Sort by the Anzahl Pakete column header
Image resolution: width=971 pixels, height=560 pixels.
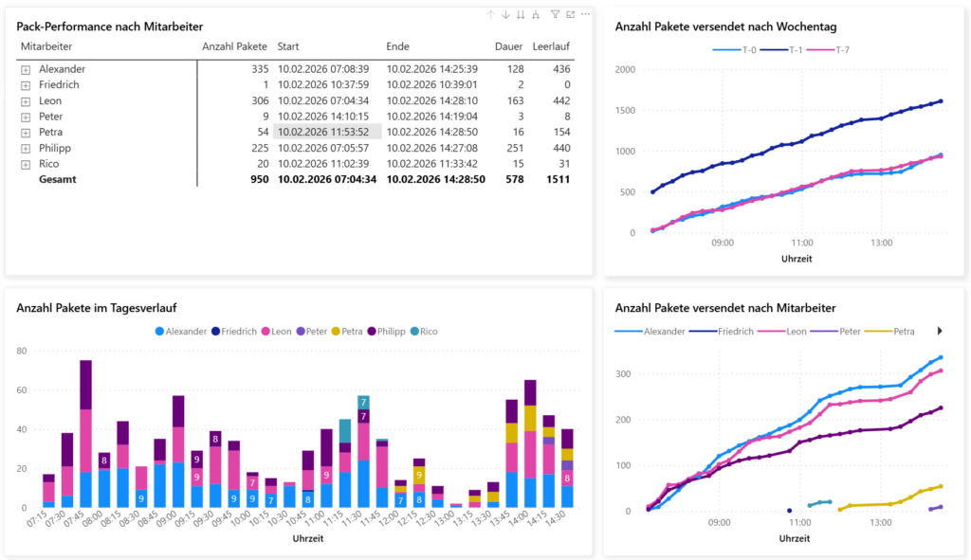pos(235,45)
